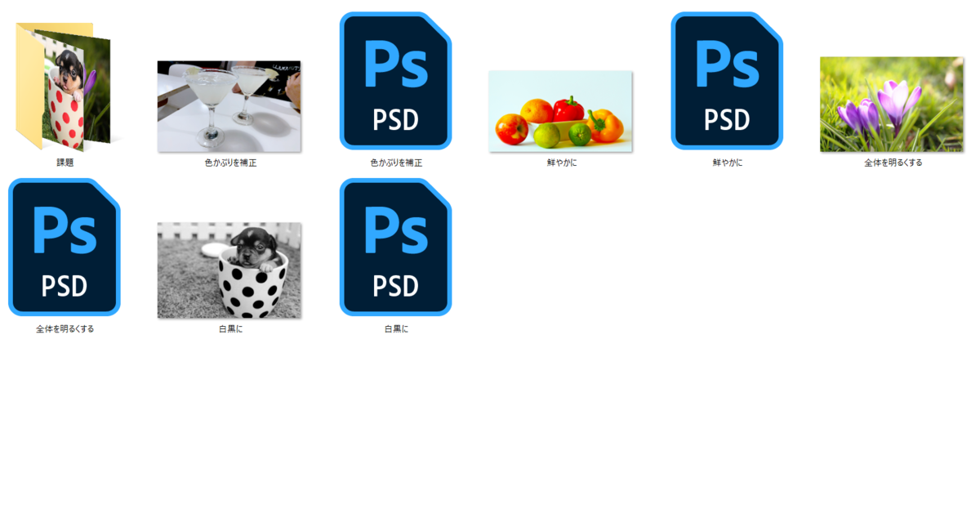
Task: Select the black-and-white puppy thumbnail
Action: (229, 271)
